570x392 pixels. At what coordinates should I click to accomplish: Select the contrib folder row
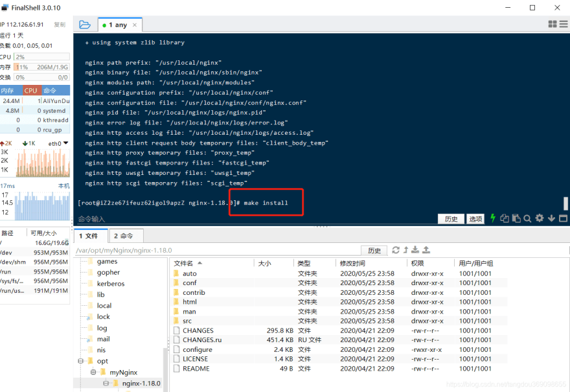pyautogui.click(x=339, y=292)
